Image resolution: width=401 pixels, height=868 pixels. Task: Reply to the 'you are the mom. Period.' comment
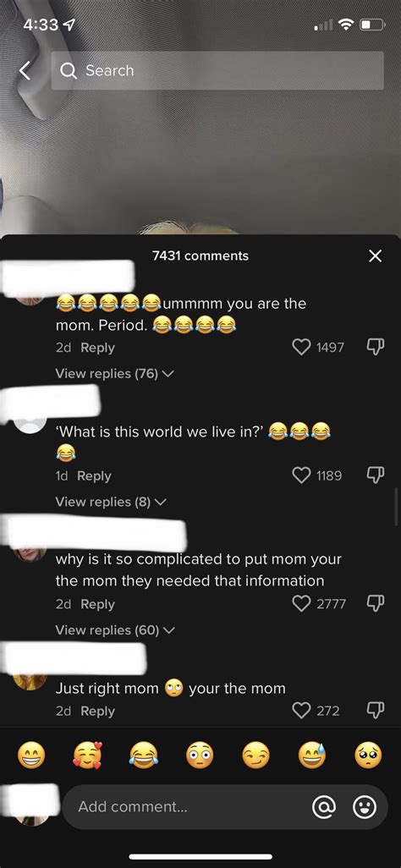[x=97, y=348]
